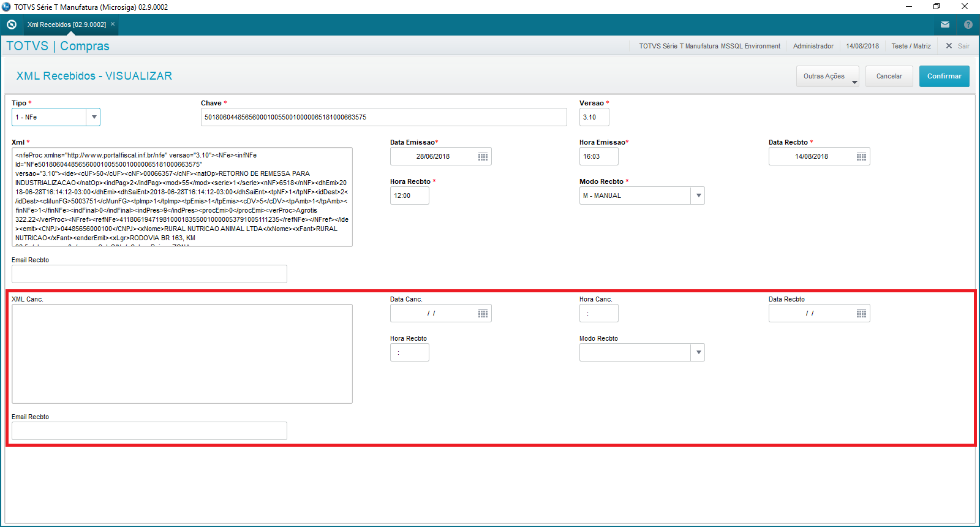This screenshot has height=527, width=980.
Task: Open calendar for top Data Recbto field
Action: point(861,157)
